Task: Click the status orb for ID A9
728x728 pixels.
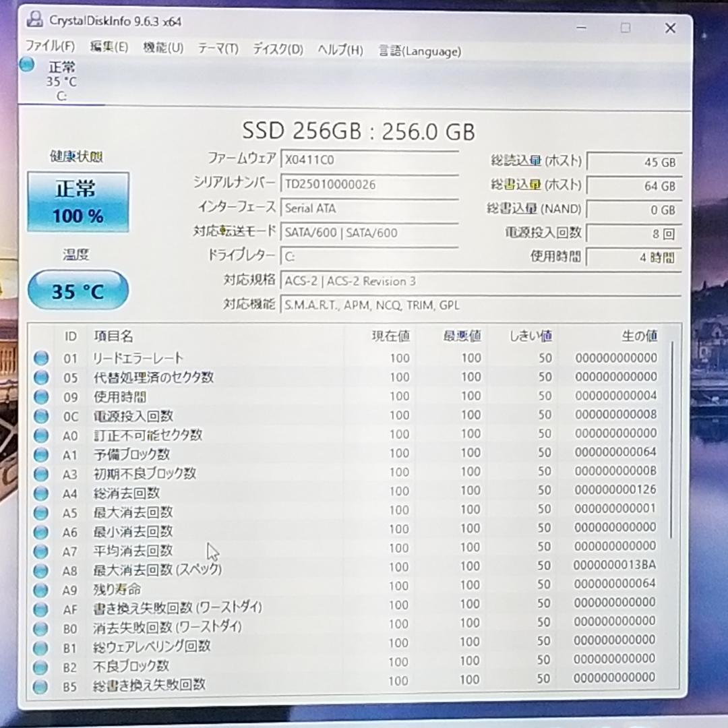Action: (41, 590)
